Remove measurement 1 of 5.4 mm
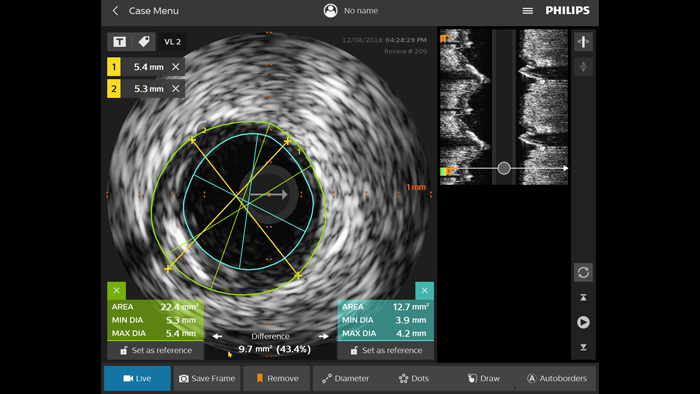This screenshot has height=394, width=700. click(175, 66)
